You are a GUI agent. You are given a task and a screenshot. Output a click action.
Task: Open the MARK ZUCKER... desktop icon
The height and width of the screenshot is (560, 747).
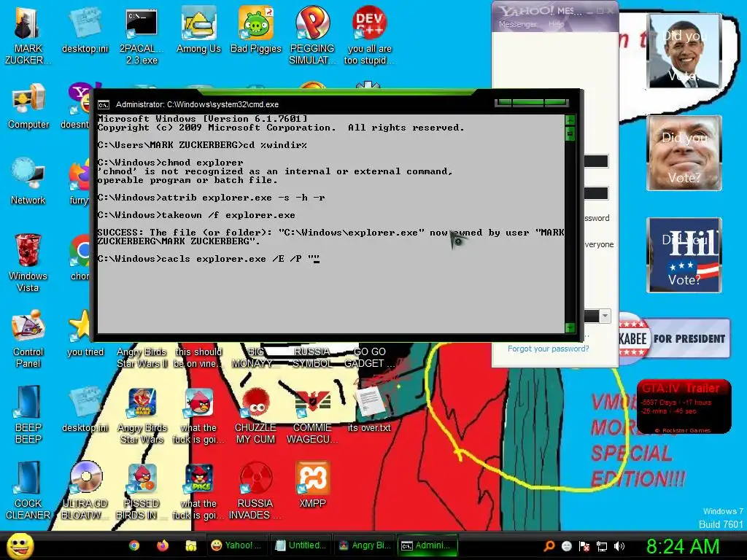pyautogui.click(x=28, y=36)
